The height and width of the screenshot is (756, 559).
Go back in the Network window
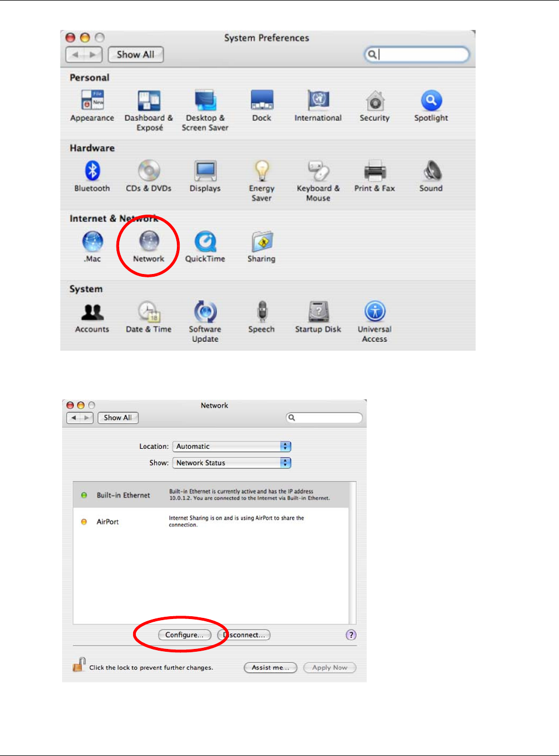point(74,418)
